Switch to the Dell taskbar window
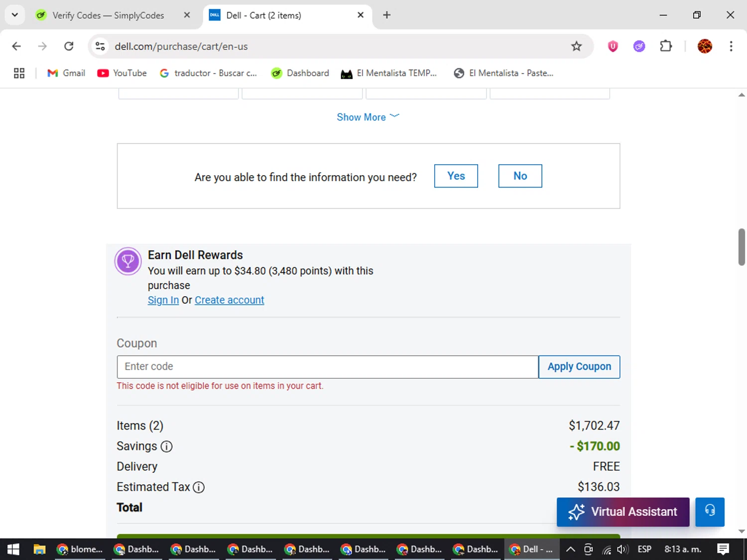 531,549
